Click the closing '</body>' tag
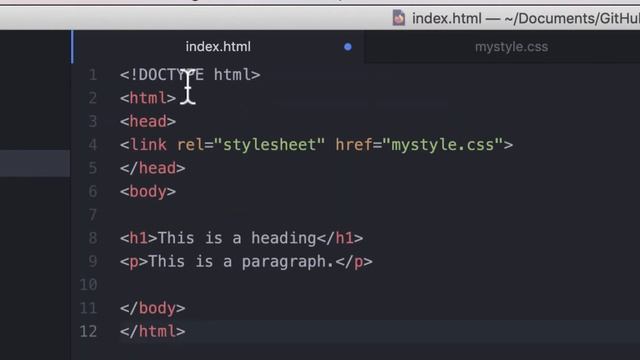The width and height of the screenshot is (640, 360). coord(153,308)
